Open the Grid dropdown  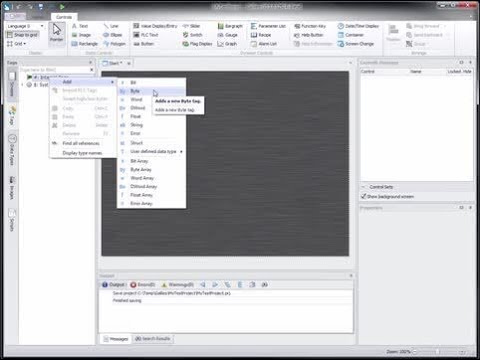(x=17, y=44)
